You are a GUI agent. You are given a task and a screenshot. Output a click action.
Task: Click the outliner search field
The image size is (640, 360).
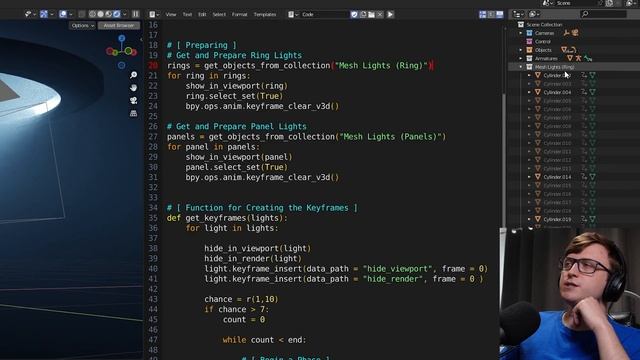click(x=603, y=14)
